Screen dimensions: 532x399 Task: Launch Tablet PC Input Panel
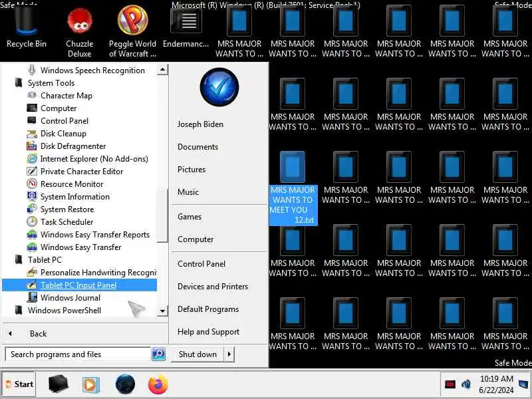point(79,285)
